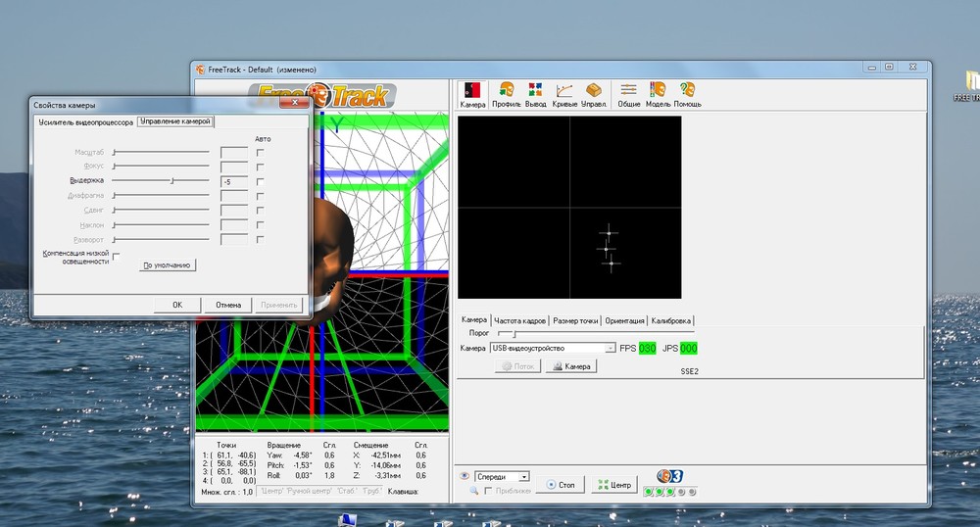
Task: Switch to the Калибровка tab
Action: coord(671,320)
